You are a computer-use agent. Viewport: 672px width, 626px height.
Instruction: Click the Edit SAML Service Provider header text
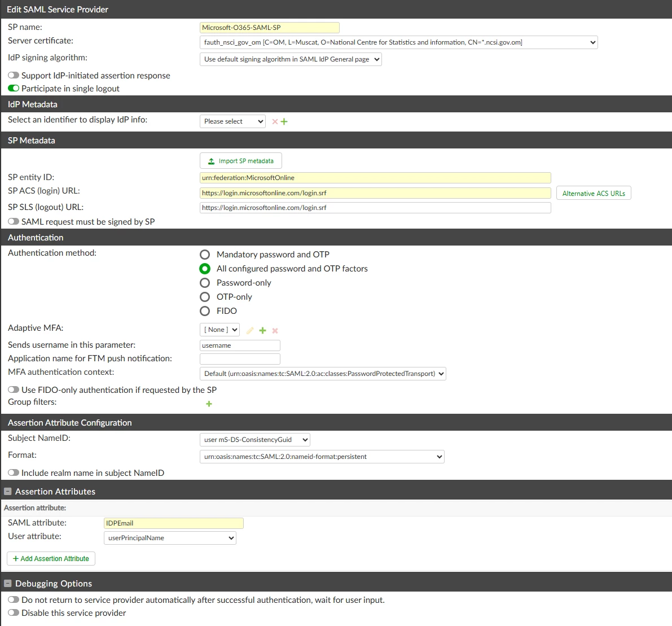pos(58,10)
